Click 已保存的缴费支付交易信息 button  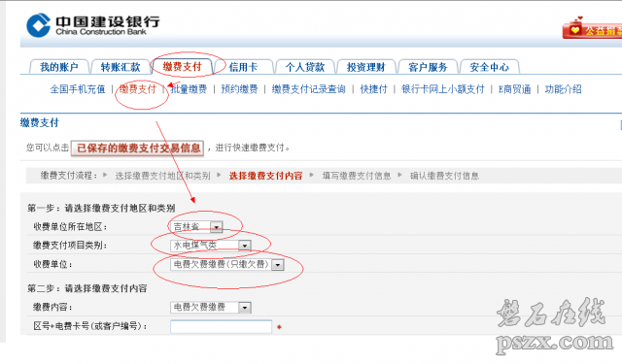137,149
